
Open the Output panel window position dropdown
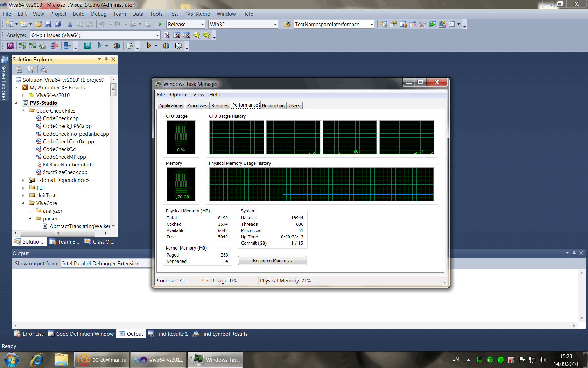(x=567, y=253)
